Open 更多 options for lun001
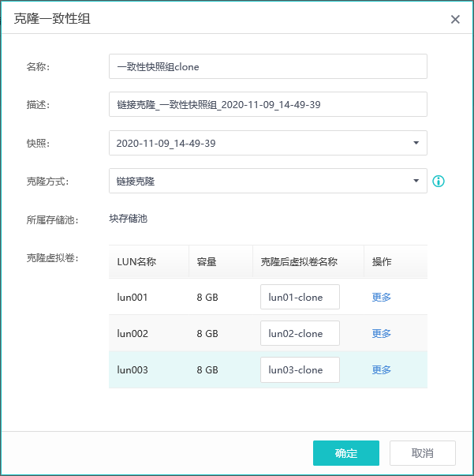The width and height of the screenshot is (474, 476). pos(382,297)
